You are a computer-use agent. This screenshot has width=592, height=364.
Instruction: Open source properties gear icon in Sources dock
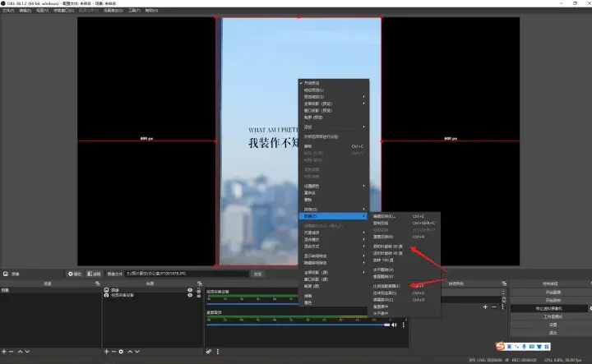[122, 352]
